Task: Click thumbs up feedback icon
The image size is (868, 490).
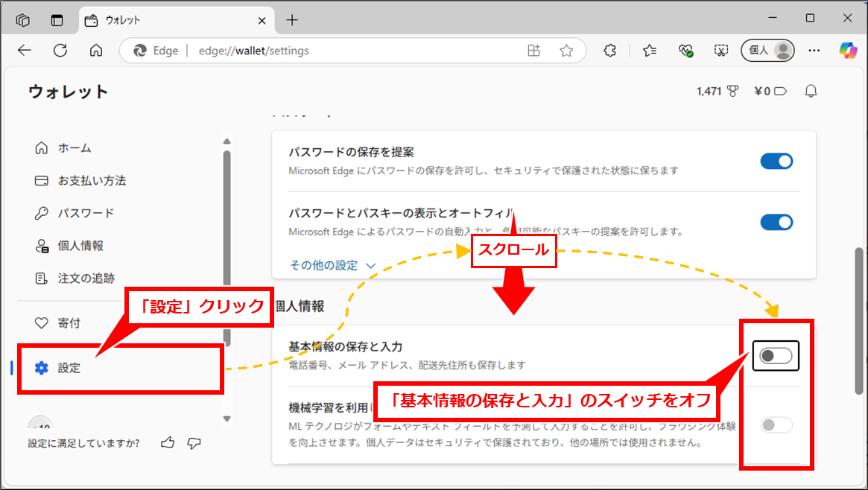Action: pos(168,442)
